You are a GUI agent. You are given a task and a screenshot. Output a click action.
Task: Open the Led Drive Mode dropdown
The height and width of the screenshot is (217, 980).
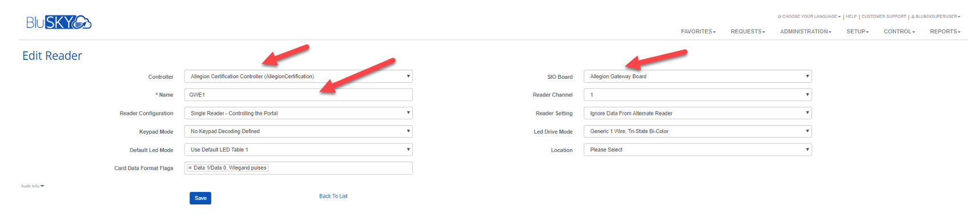(697, 131)
